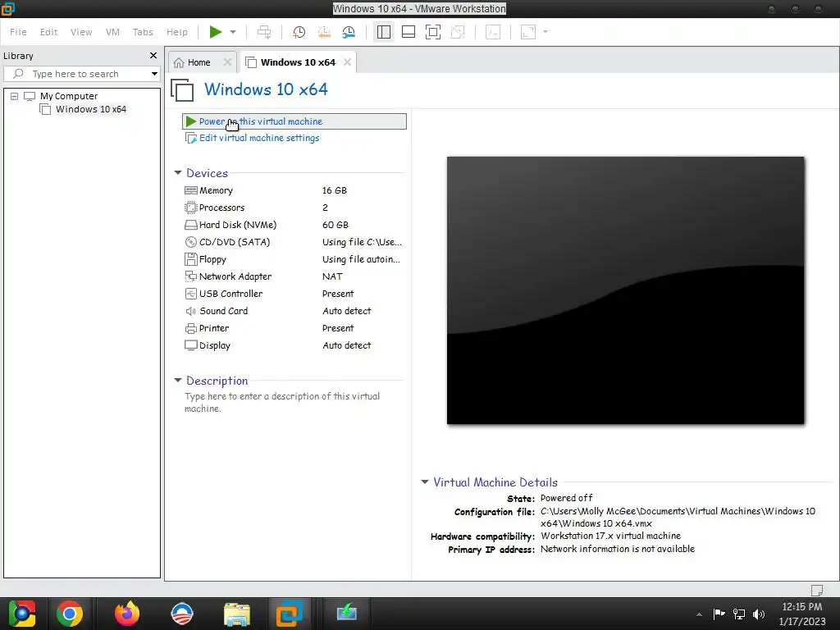840x630 pixels.
Task: Click the stretch guest toolbar icon
Action: point(528,32)
